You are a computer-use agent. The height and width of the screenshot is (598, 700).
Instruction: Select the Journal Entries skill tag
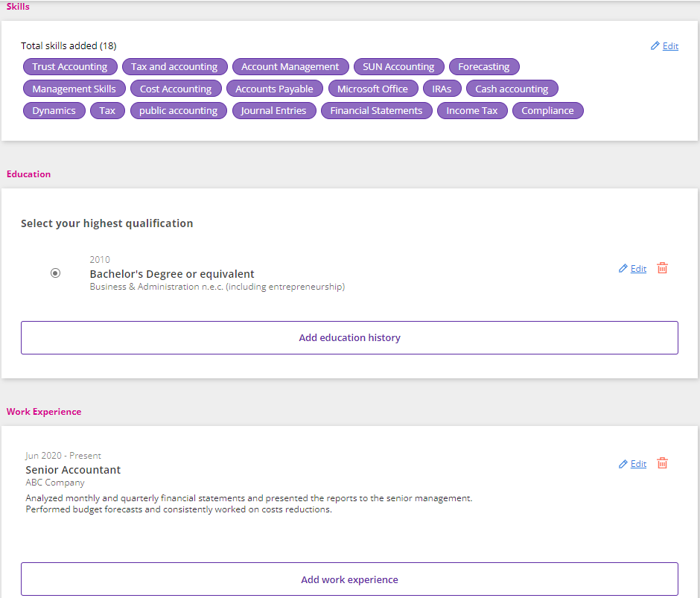(x=274, y=110)
